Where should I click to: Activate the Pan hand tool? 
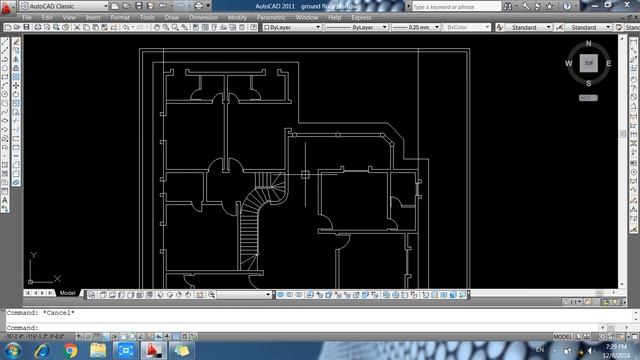click(157, 27)
